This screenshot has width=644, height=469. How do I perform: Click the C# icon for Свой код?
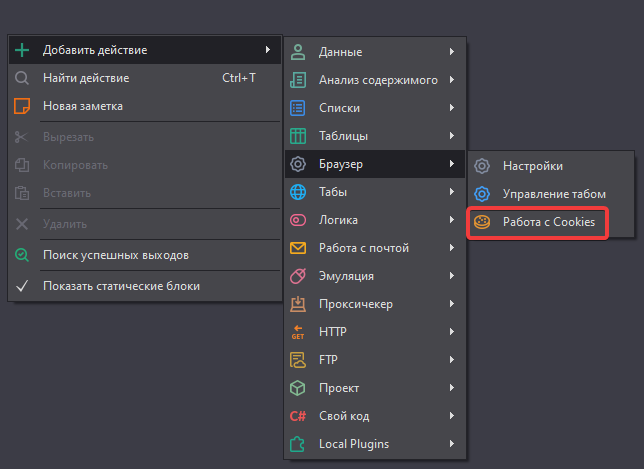[298, 416]
